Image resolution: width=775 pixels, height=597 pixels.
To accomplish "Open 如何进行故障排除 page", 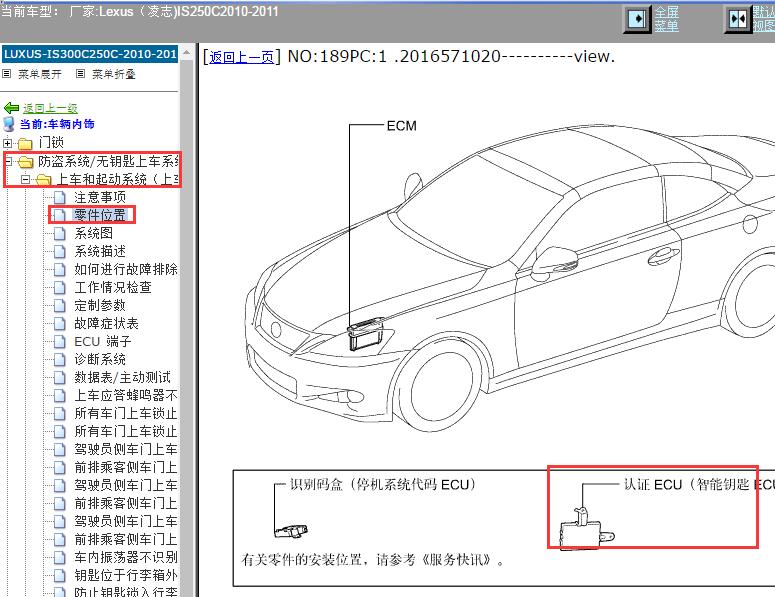I will point(126,269).
